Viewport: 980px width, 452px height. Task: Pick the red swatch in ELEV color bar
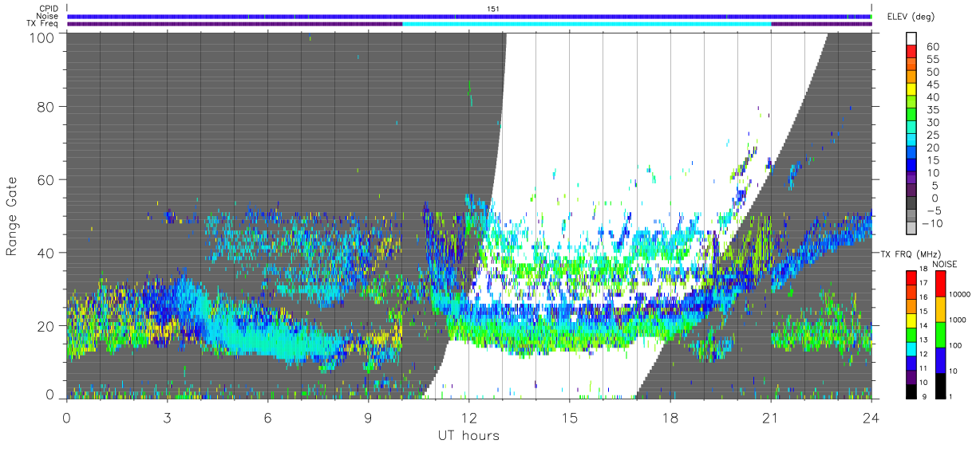click(912, 51)
